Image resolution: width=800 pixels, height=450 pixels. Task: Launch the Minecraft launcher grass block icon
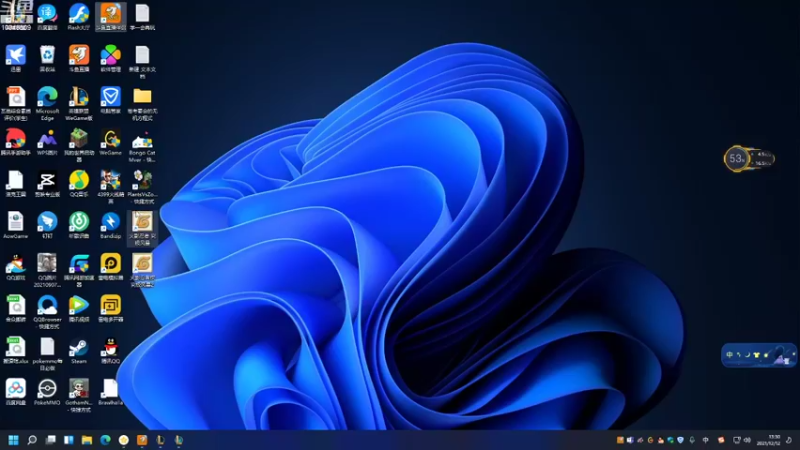79,145
